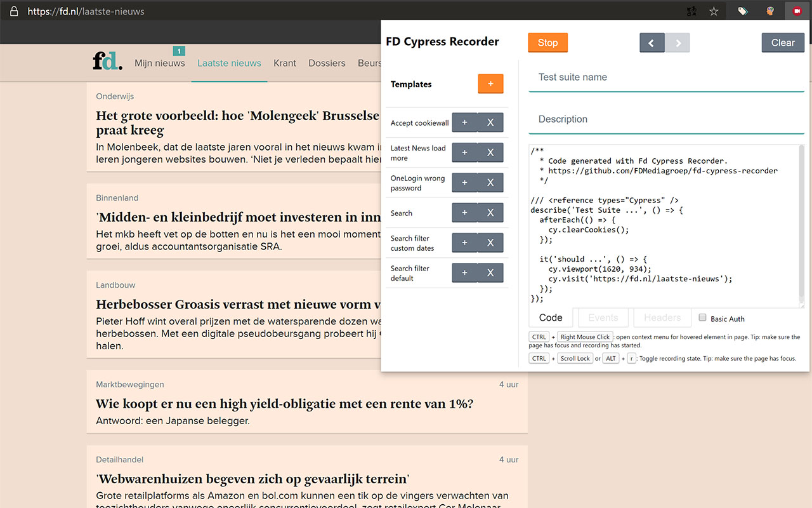This screenshot has height=508, width=812.
Task: Delete Accept cookiewall template
Action: point(490,123)
